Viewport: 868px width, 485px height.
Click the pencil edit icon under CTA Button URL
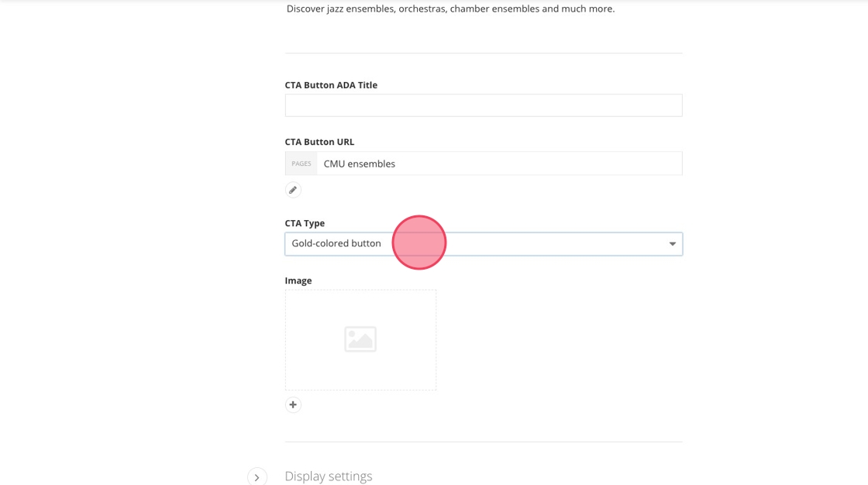click(x=293, y=190)
